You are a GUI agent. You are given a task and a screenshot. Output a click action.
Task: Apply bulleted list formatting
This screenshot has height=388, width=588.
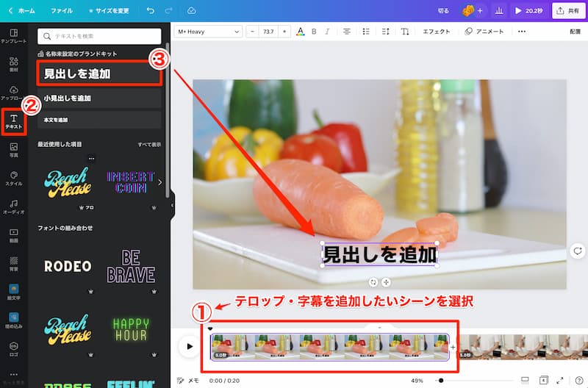(366, 32)
